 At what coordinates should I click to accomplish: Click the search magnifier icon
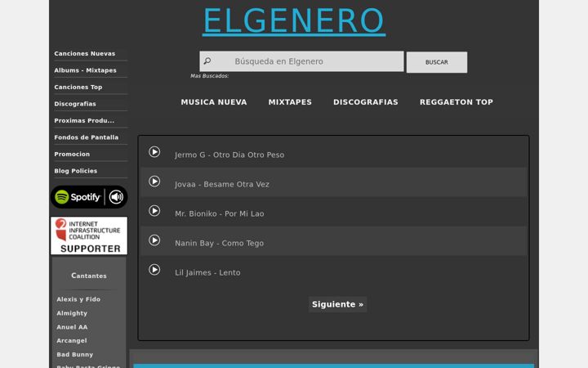point(207,61)
